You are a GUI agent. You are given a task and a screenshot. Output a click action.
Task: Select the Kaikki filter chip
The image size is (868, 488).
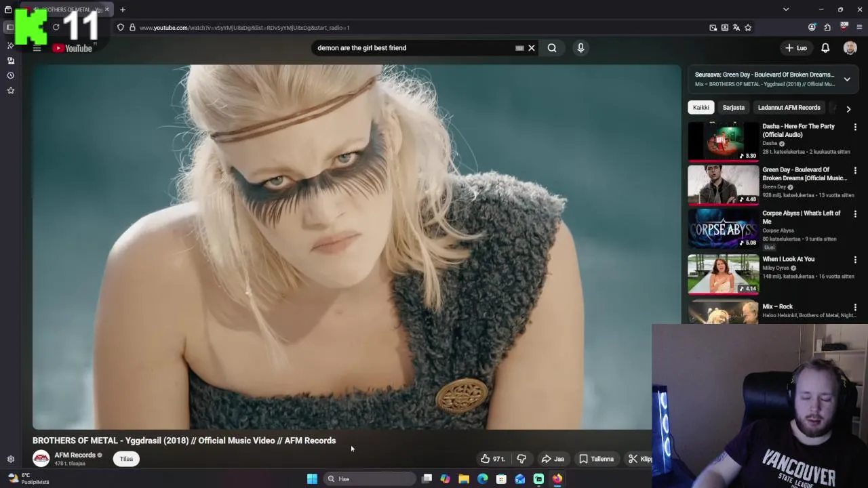(x=701, y=107)
